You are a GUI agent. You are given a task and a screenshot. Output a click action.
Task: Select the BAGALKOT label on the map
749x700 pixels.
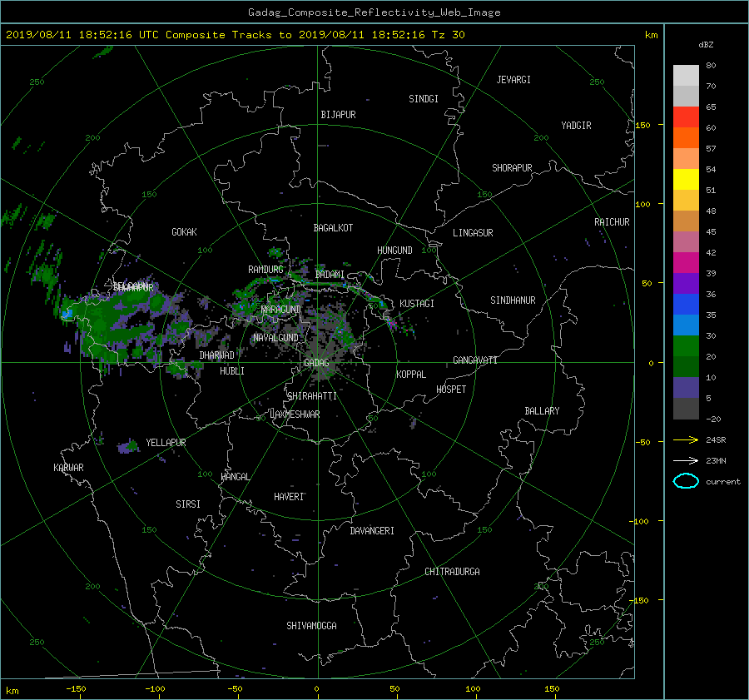point(333,228)
